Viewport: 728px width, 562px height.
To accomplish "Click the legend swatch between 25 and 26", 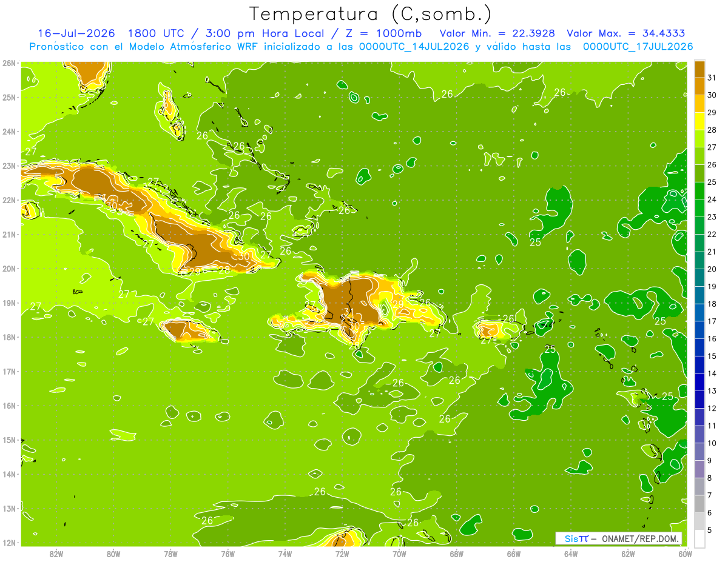I will [699, 173].
